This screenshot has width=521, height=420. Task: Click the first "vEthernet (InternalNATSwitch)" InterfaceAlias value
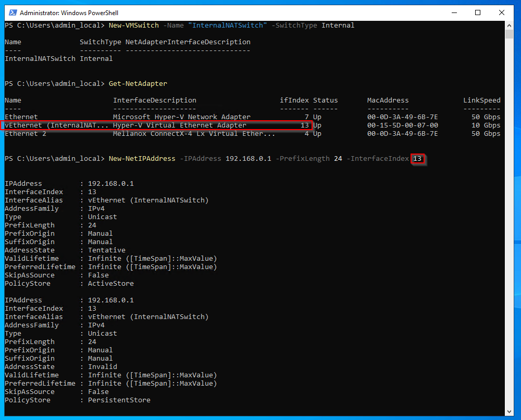148,200
